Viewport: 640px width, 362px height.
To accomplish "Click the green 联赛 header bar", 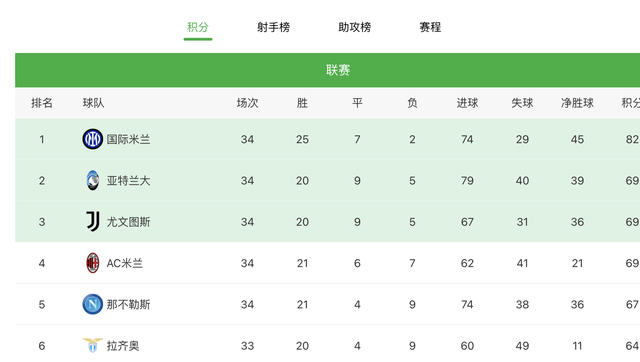I will pos(327,70).
